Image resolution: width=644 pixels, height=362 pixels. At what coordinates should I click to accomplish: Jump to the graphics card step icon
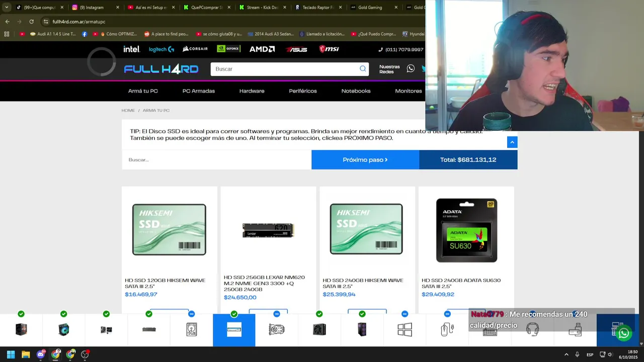tap(277, 329)
